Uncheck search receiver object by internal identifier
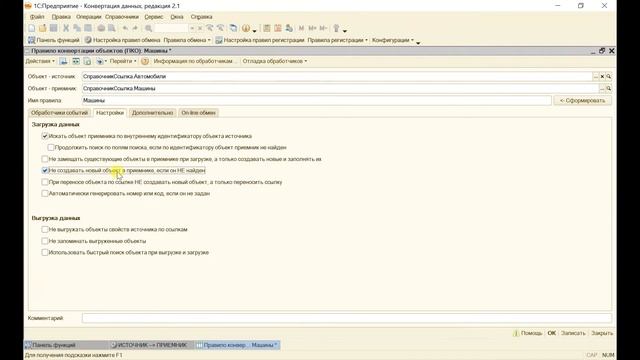Image resolution: width=640 pixels, height=360 pixels. coord(45,136)
